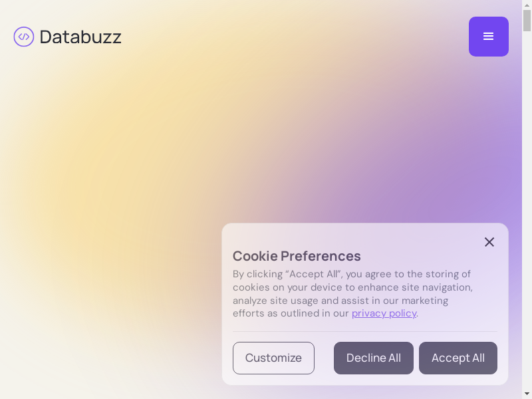The width and height of the screenshot is (532, 399).
Task: Open the privacy policy link
Action: [384, 313]
